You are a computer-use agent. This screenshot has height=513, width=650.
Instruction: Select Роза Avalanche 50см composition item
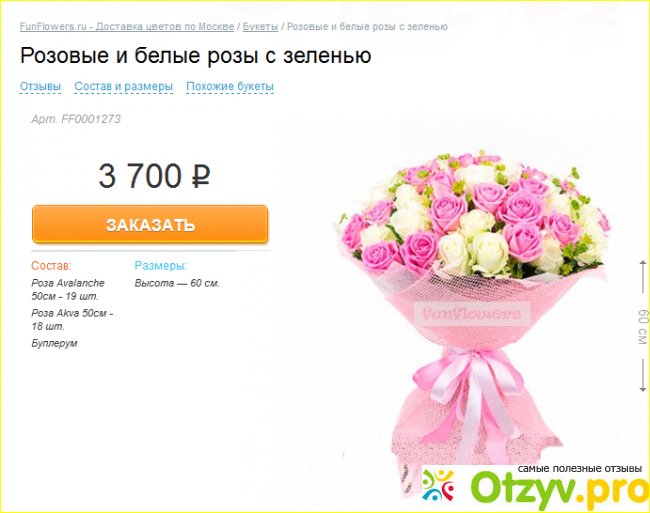[x=68, y=290]
